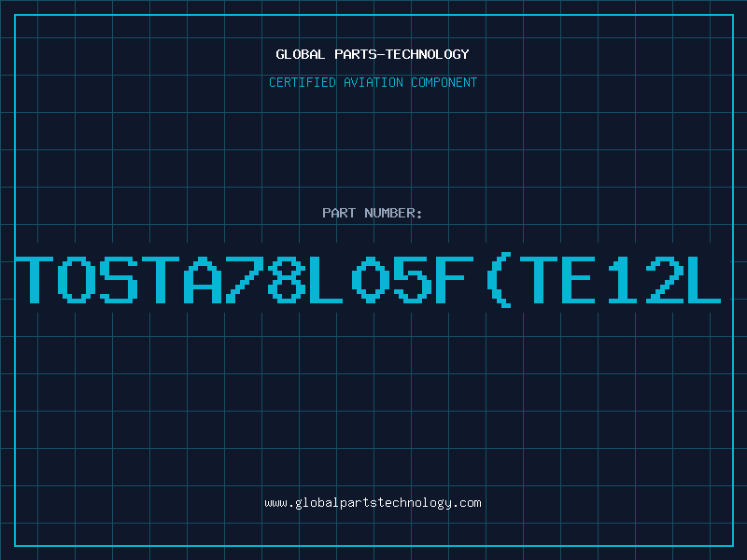Open the www.globalpartstechnology.com link

[373, 503]
